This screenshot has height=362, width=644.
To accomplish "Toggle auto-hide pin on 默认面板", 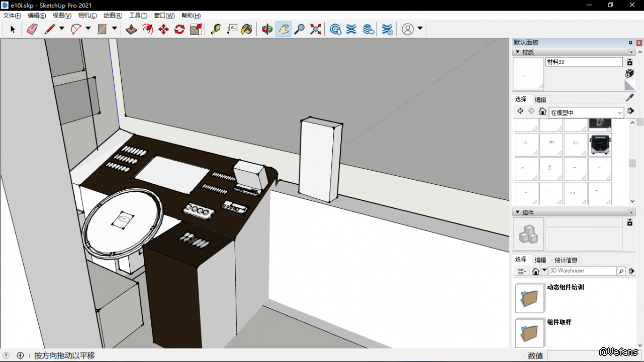I will pyautogui.click(x=630, y=43).
